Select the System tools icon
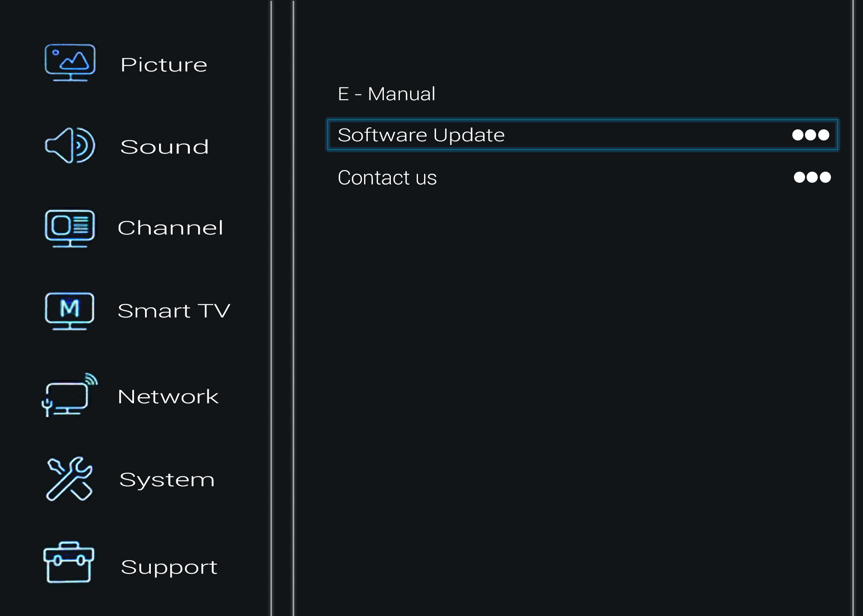863x616 pixels. [69, 478]
